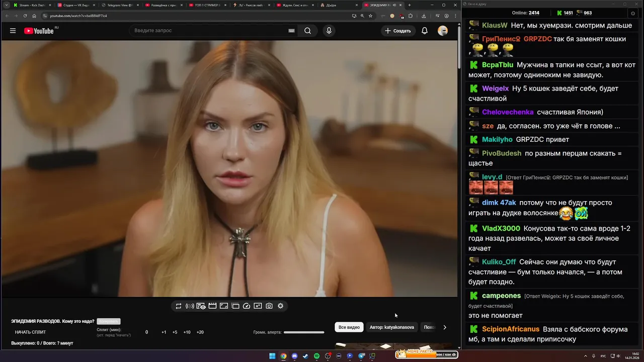Enable cinema mode clapperboard icon
This screenshot has height=362, width=644.
point(212,306)
